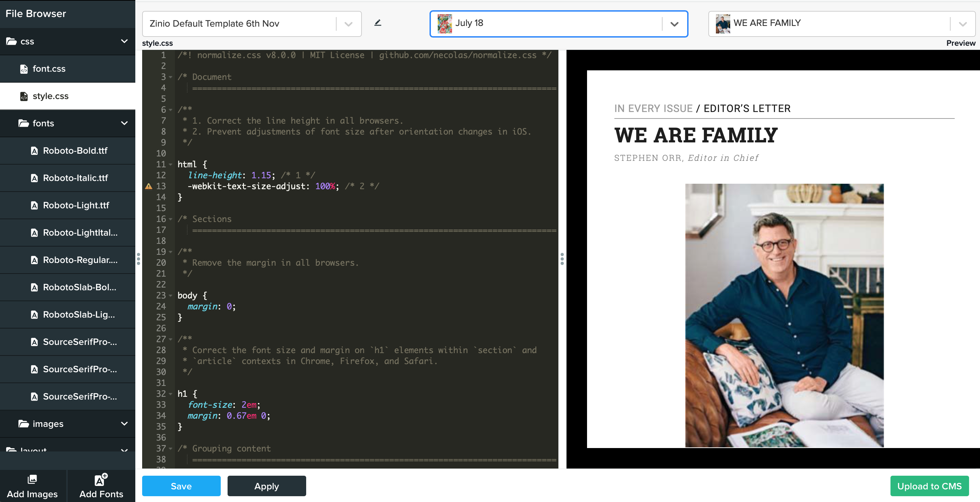980x502 pixels.
Task: Open font.css in the file browser
Action: click(68, 69)
